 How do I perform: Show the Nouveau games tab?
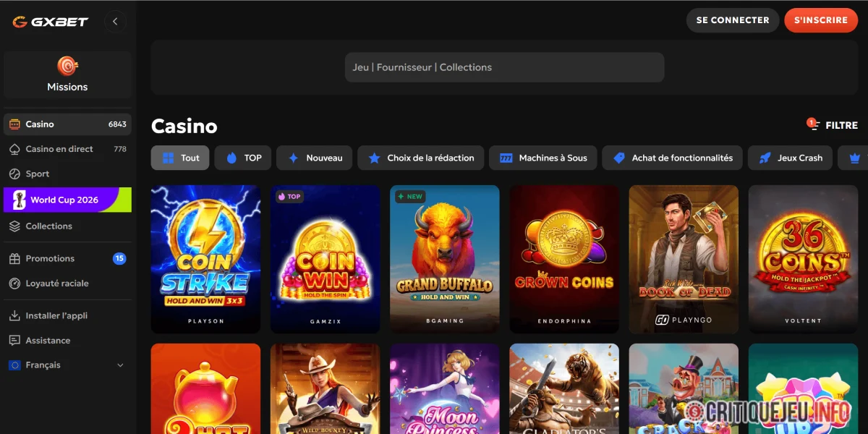[x=315, y=158]
